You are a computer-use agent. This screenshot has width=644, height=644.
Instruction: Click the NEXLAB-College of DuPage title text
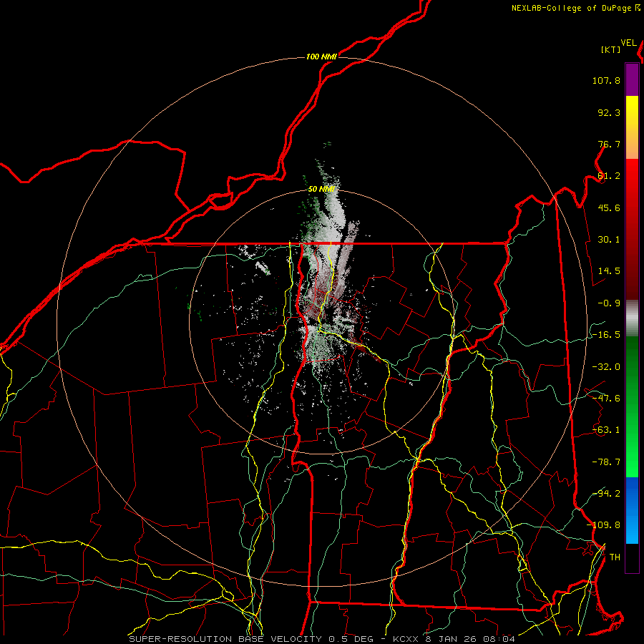572,8
